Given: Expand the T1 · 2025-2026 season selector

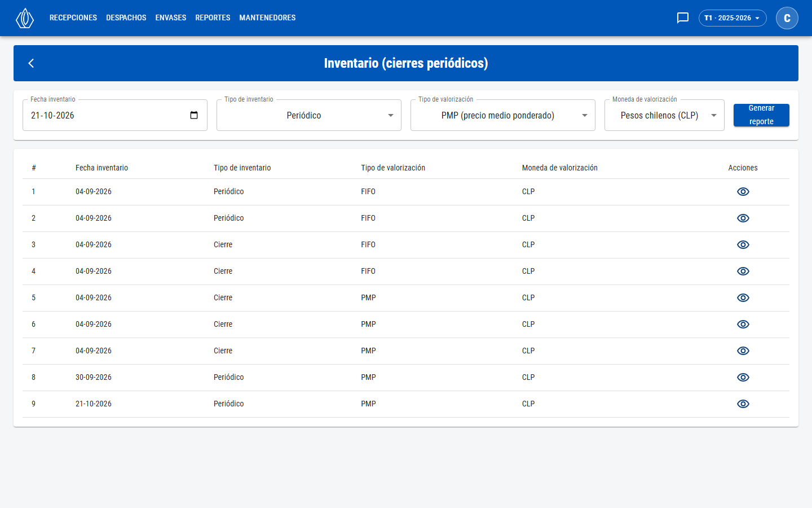Looking at the screenshot, I should (x=732, y=18).
